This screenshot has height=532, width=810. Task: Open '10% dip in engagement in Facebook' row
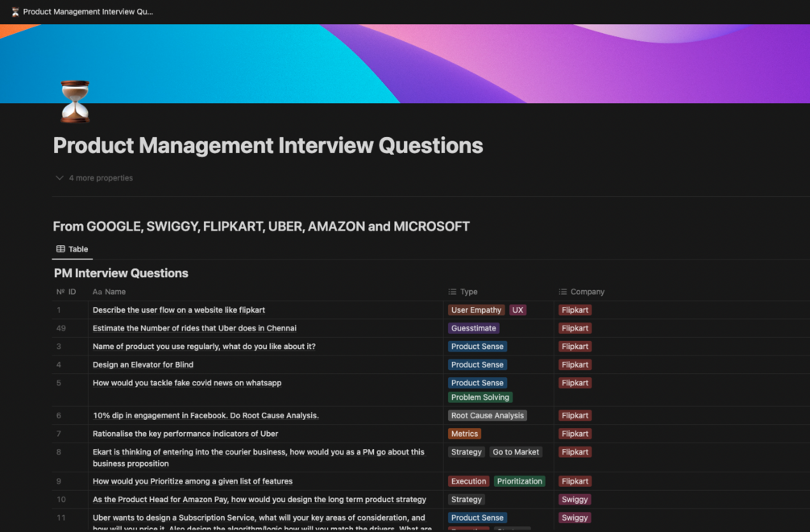click(x=206, y=416)
